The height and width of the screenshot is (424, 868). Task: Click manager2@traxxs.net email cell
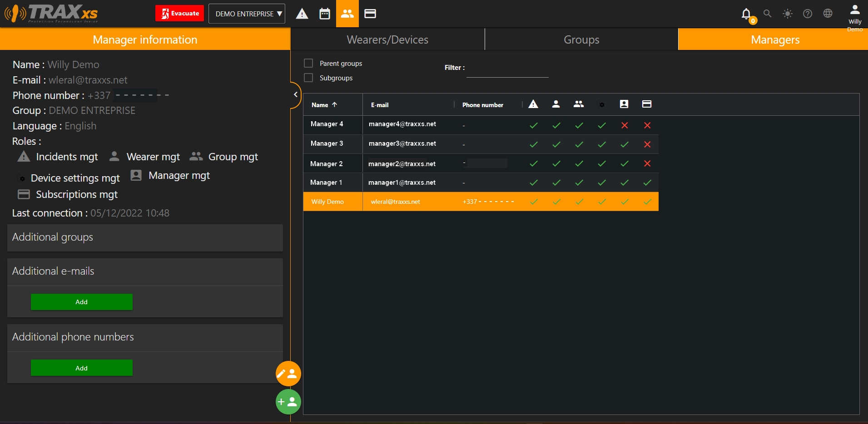click(402, 164)
